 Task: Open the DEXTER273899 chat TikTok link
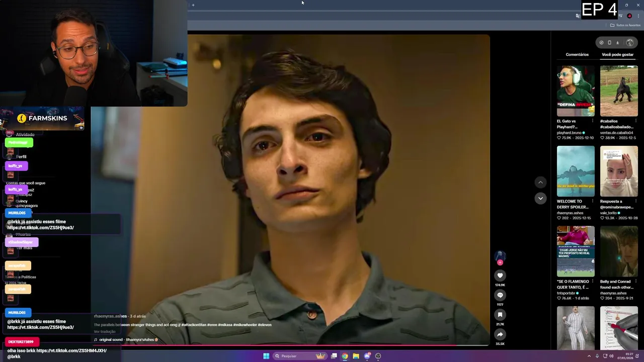(71, 350)
